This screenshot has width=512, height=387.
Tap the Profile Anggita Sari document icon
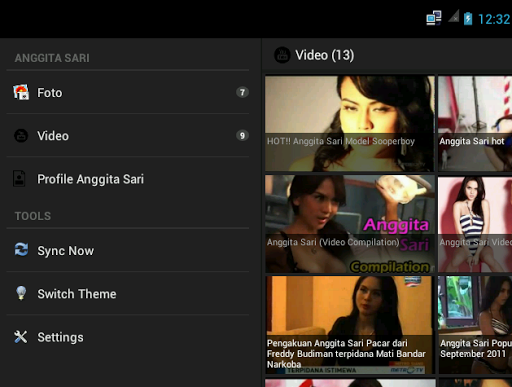(19, 179)
